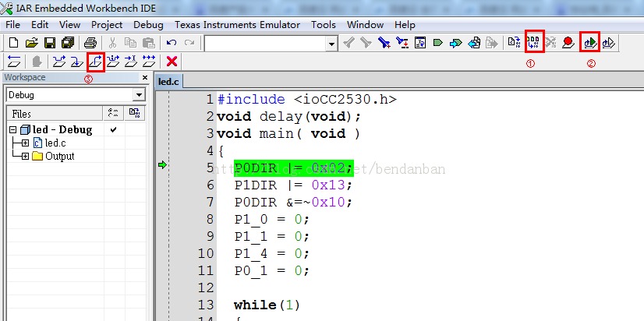Open the Project menu
Image resolution: width=644 pixels, height=321 pixels.
[x=106, y=25]
